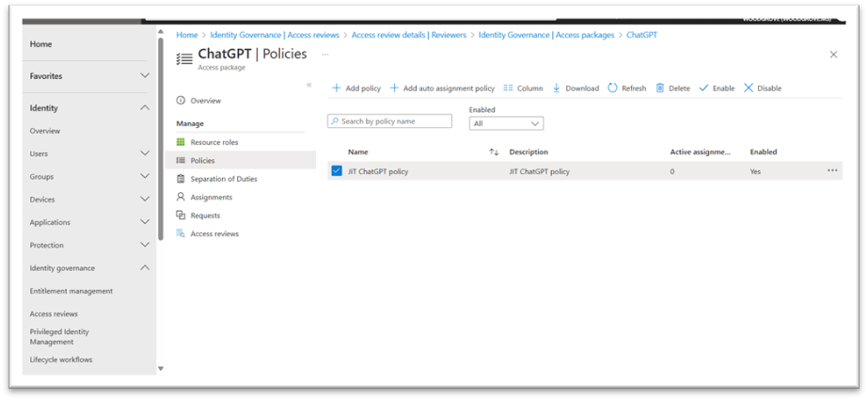Open the Column chooser
Image resolution: width=868 pixels, height=400 pixels.
point(523,88)
